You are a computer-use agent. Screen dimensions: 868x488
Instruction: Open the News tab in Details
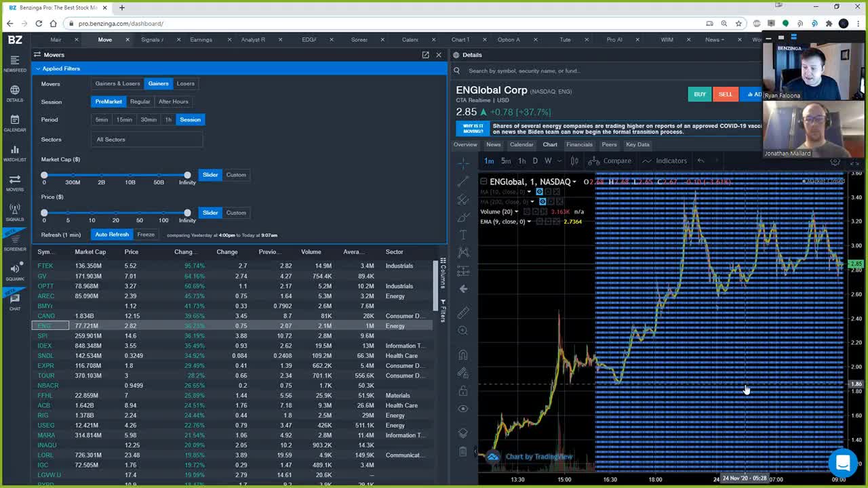click(494, 144)
